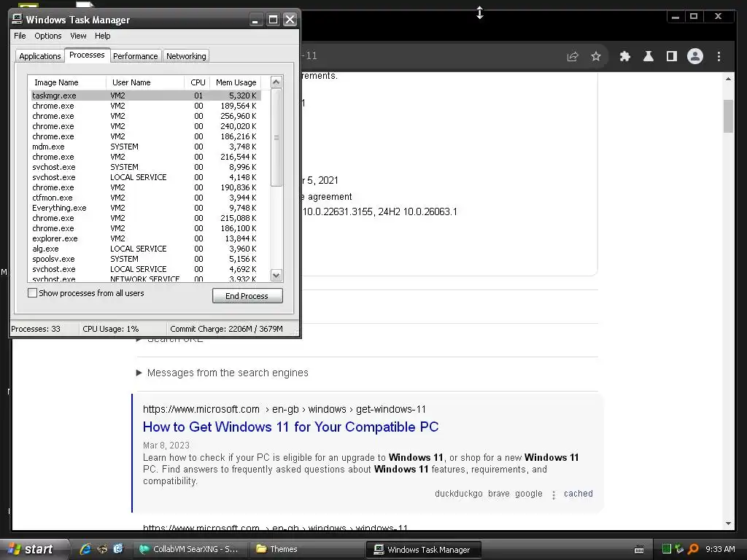Open result options three-dot icon before cached

pos(554,495)
